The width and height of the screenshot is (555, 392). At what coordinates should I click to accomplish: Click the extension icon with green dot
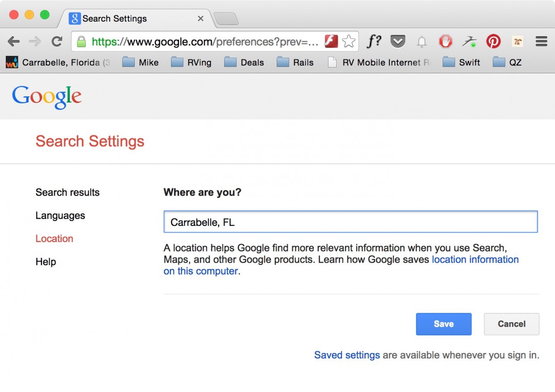pos(469,42)
